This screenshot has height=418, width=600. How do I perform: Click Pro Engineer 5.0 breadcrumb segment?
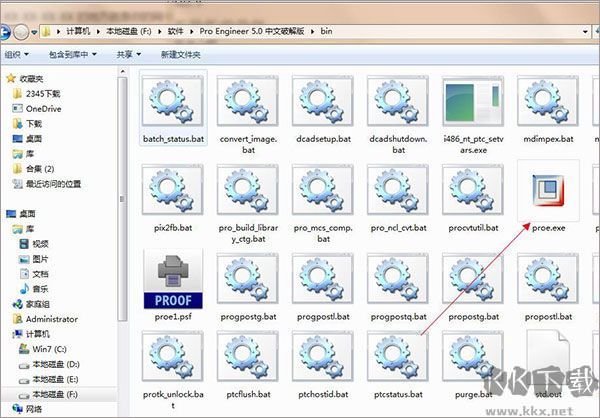(252, 31)
